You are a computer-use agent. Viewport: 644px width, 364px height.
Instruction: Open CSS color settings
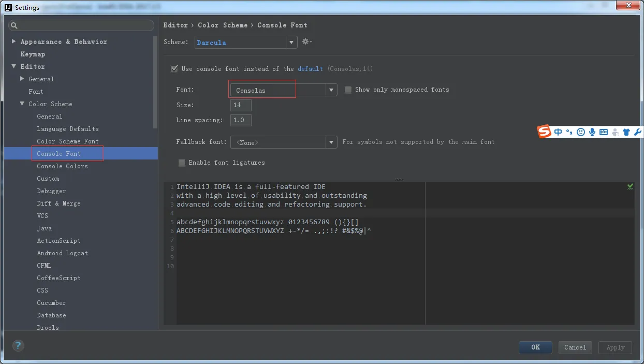pyautogui.click(x=42, y=290)
